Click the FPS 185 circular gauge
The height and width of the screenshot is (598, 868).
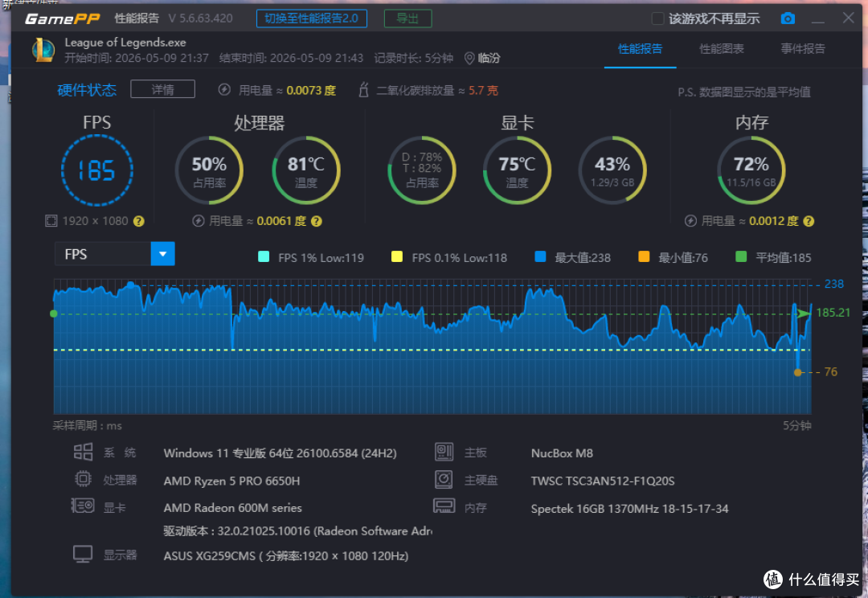pyautogui.click(x=97, y=170)
